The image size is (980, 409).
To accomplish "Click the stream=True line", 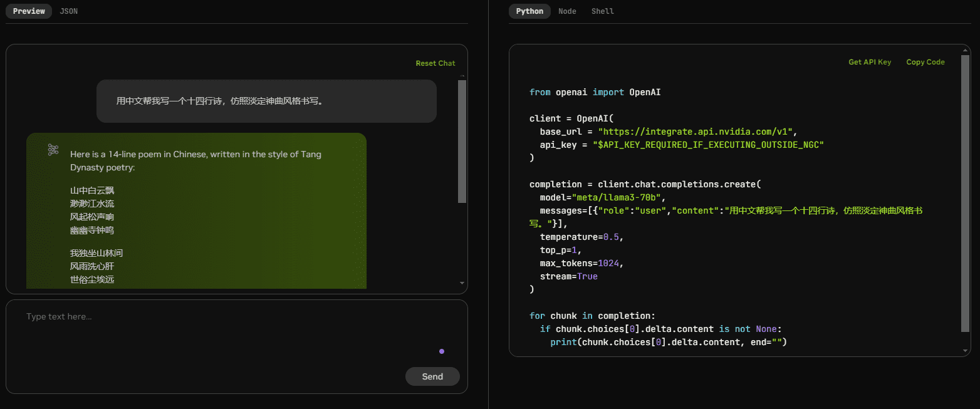I will click(x=568, y=276).
